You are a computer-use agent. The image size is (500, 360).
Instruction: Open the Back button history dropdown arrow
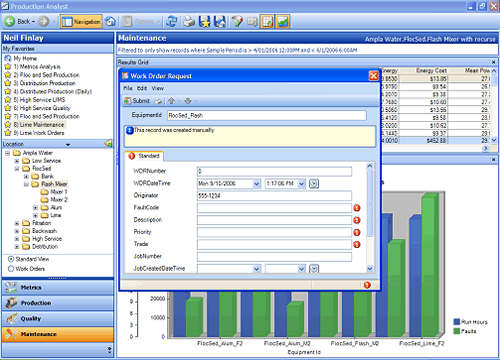point(33,22)
